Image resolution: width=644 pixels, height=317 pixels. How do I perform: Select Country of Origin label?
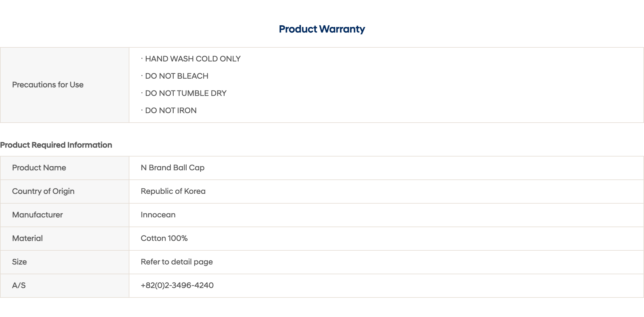(x=43, y=191)
